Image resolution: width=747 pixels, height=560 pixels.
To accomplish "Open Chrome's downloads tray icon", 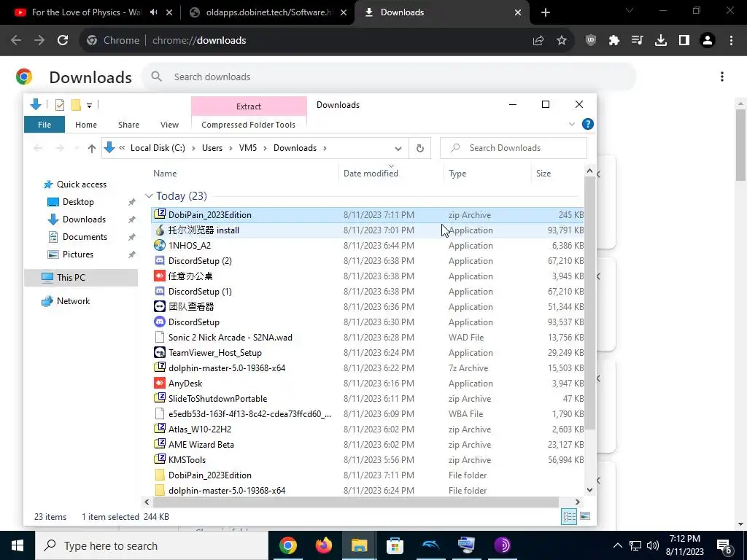I will pos(661,41).
